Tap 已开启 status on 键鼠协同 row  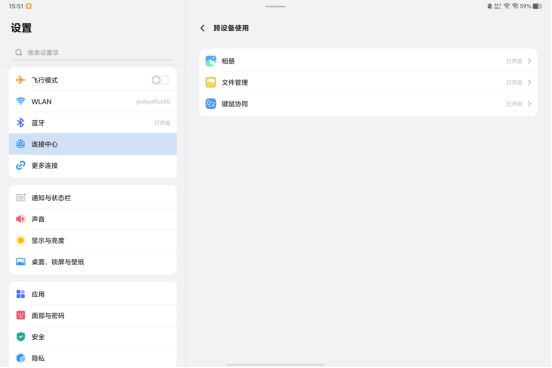tap(514, 104)
